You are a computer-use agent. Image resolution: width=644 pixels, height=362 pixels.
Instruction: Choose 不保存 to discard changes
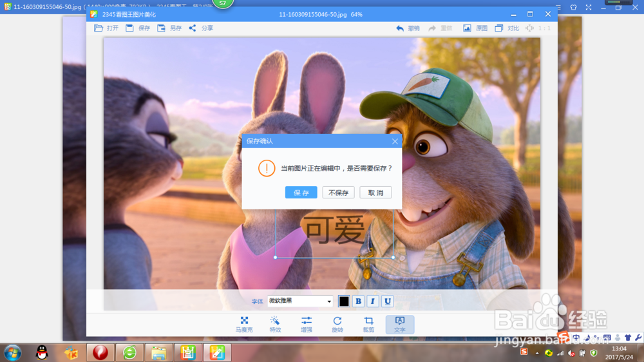pyautogui.click(x=339, y=193)
